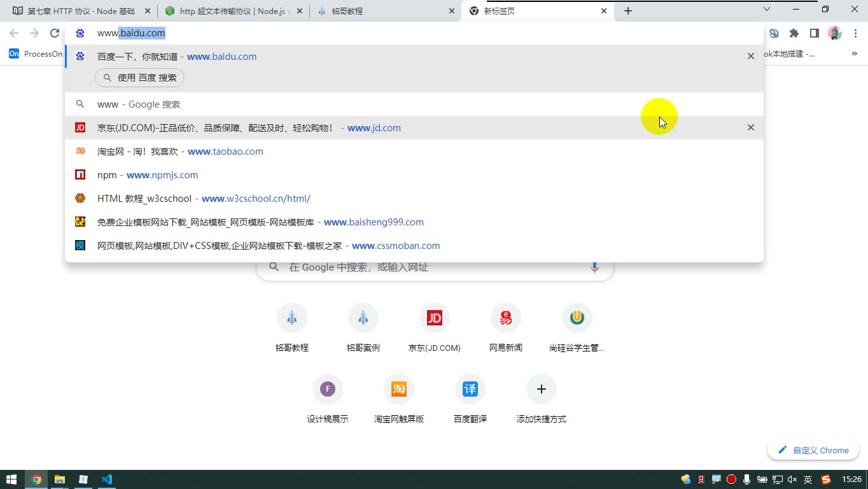Open File Explorer from the taskbar

(x=59, y=479)
